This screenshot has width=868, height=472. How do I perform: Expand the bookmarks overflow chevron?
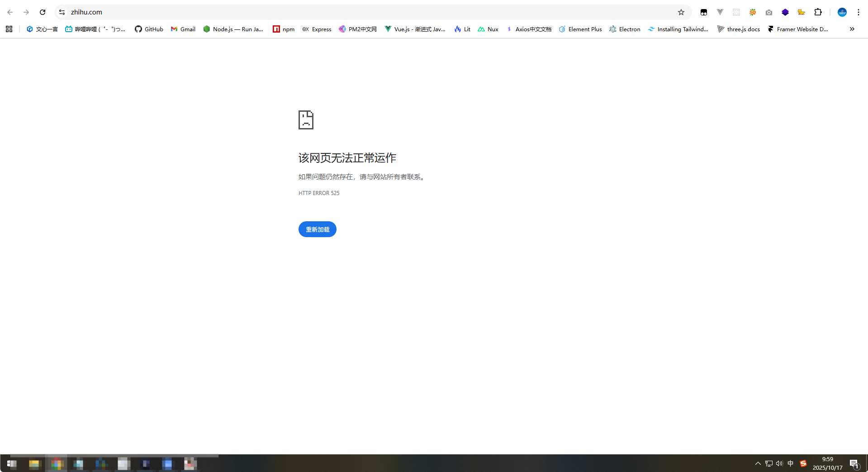(x=852, y=29)
